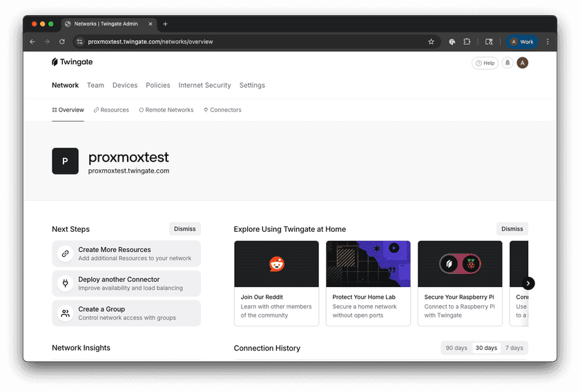Image resolution: width=580 pixels, height=392 pixels.
Task: Click the bookmark star in address bar
Action: (x=431, y=41)
